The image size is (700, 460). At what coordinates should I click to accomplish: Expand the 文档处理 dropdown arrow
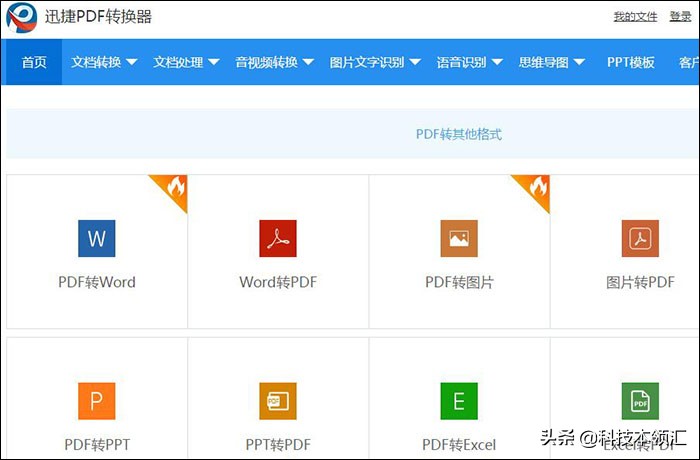pyautogui.click(x=214, y=62)
